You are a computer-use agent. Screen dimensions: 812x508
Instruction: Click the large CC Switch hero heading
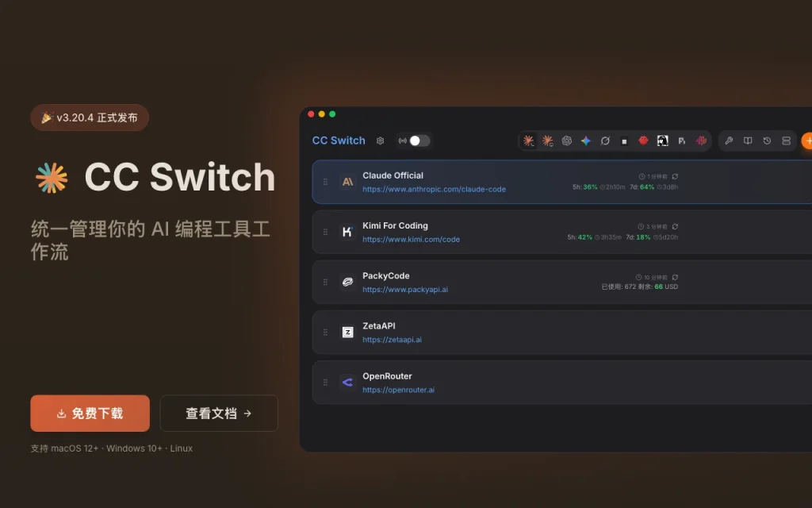coord(180,177)
